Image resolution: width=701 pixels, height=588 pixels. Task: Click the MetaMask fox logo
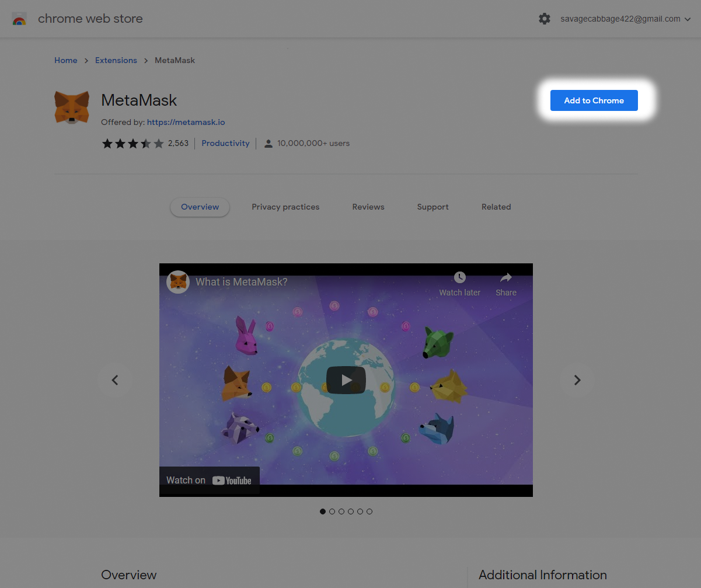coord(72,107)
